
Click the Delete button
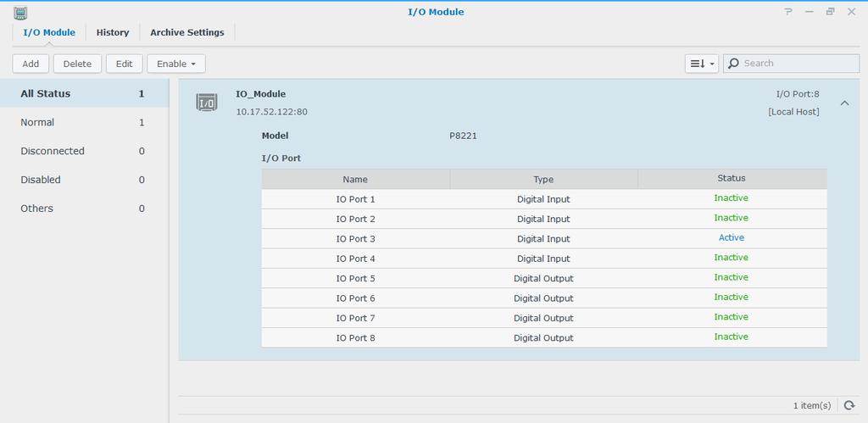pyautogui.click(x=77, y=64)
